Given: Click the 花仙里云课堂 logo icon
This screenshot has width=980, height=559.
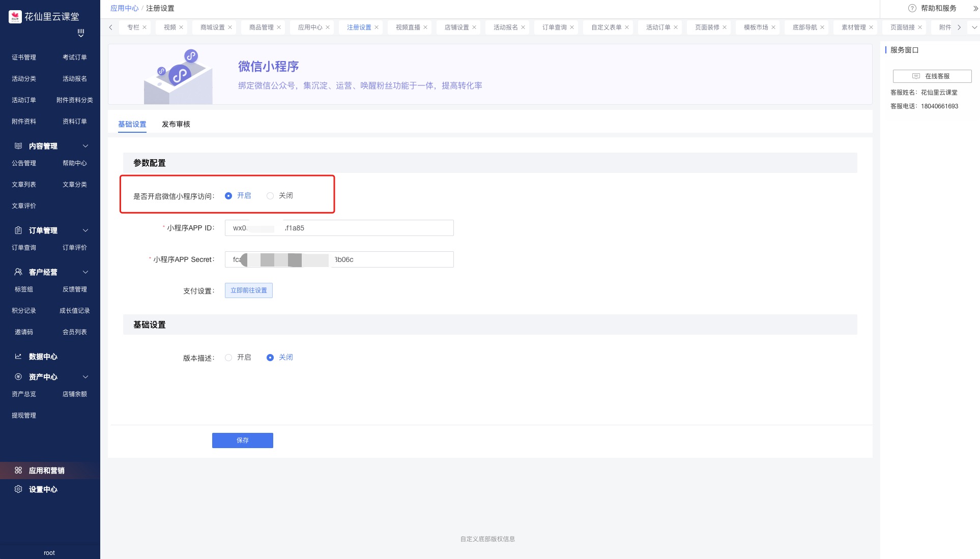Looking at the screenshot, I should pyautogui.click(x=15, y=17).
